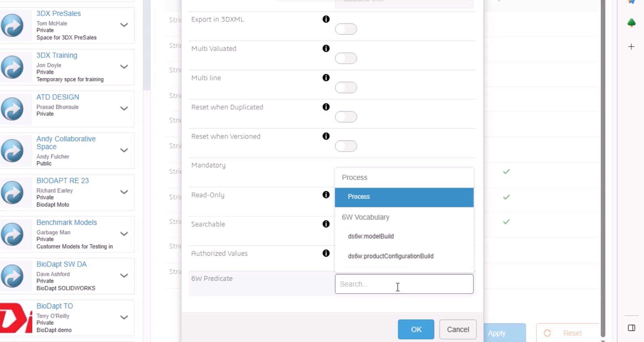Click info icon next to Export in 3DXML
644x342 pixels.
(326, 19)
